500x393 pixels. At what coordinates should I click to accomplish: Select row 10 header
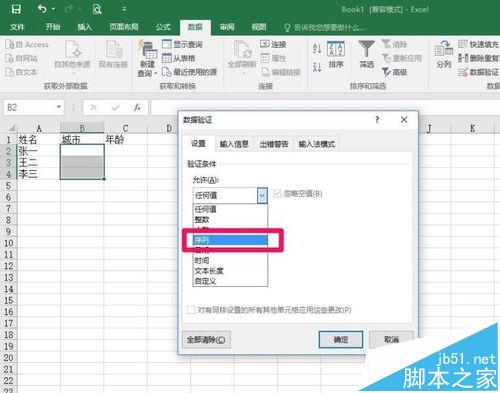pyautogui.click(x=9, y=243)
